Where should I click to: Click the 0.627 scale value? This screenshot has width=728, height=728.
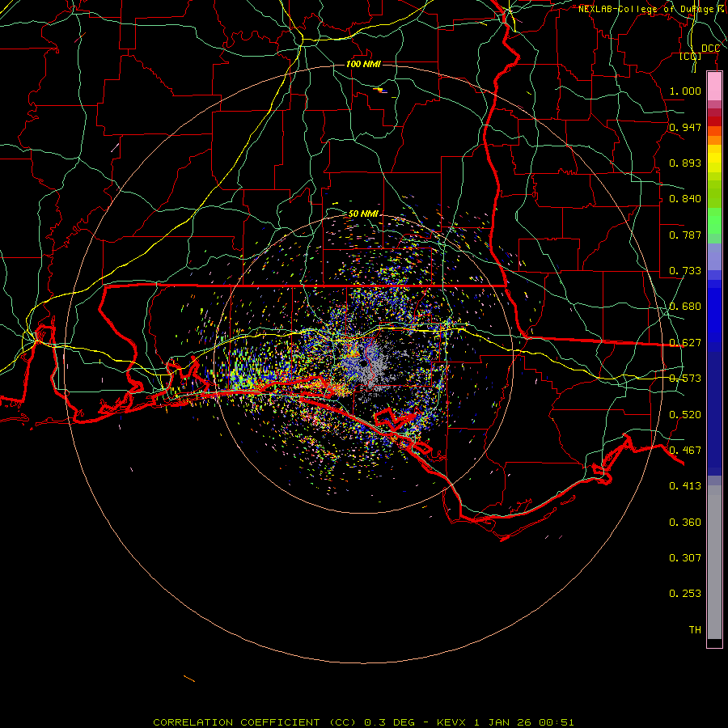point(685,343)
